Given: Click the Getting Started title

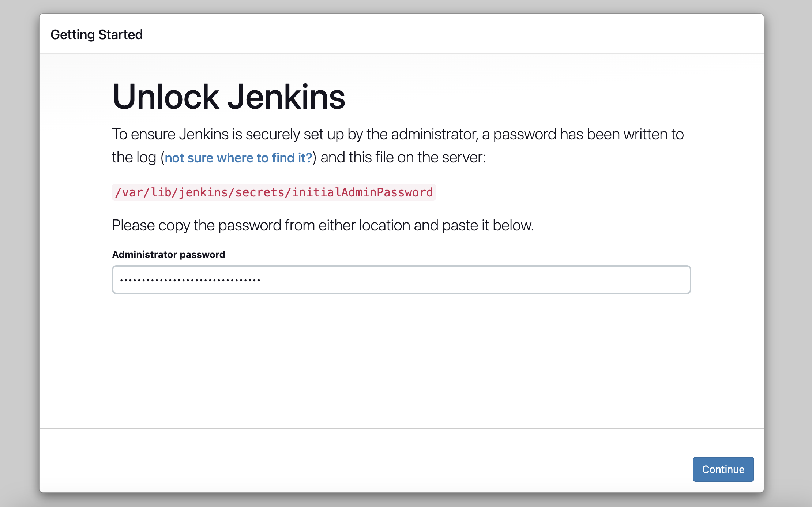Looking at the screenshot, I should tap(97, 35).
